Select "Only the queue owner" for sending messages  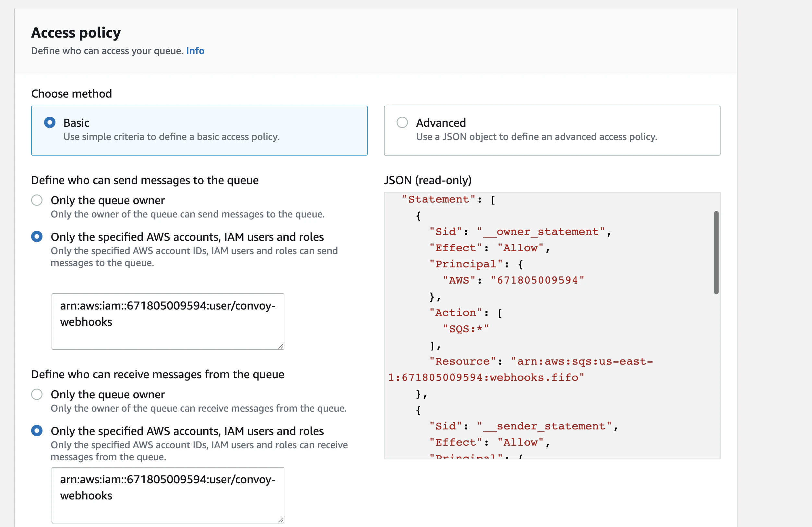(37, 200)
